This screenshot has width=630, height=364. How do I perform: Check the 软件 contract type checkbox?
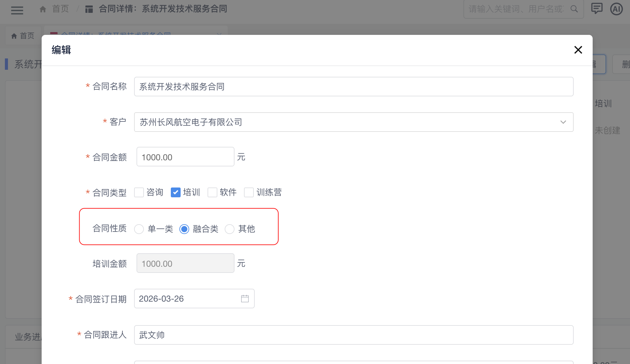tap(212, 192)
